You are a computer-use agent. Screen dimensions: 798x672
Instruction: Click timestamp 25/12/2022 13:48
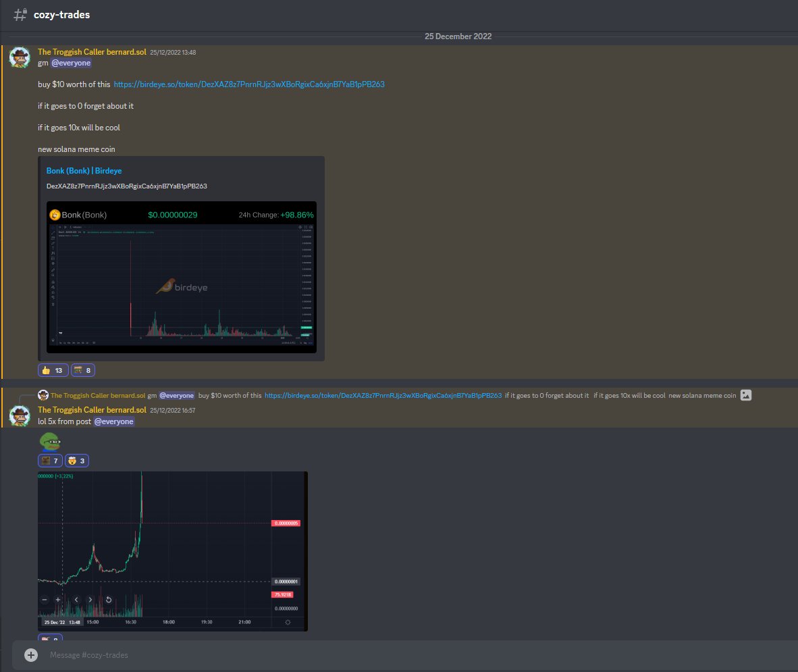(x=173, y=53)
